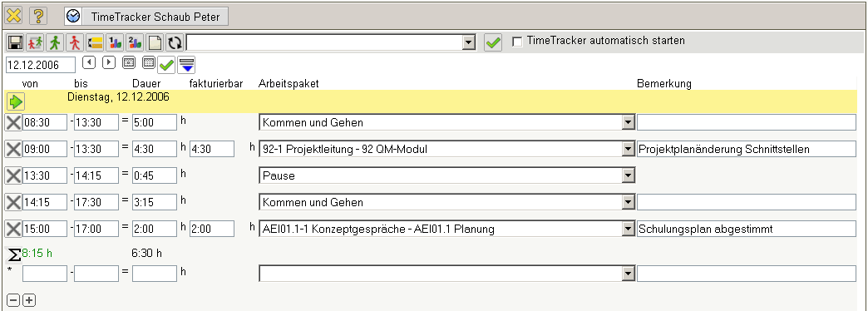Click the blue down-arrow icon next to date

[187, 64]
